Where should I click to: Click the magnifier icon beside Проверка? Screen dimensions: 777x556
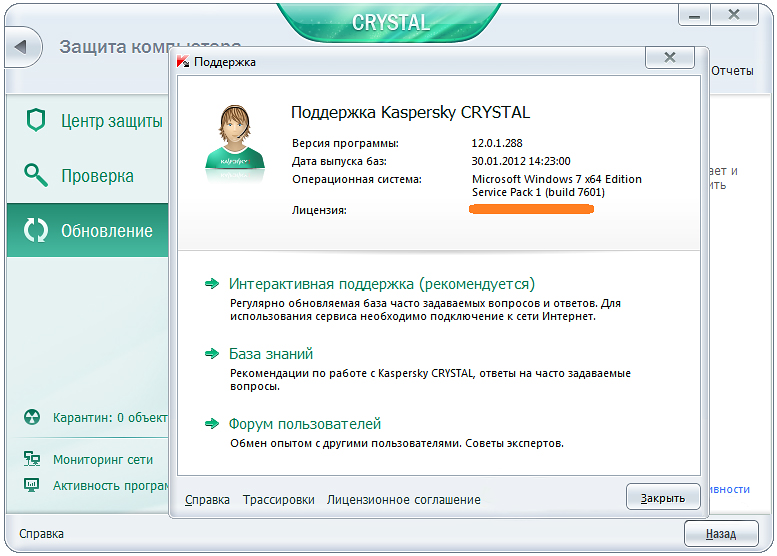(x=36, y=175)
